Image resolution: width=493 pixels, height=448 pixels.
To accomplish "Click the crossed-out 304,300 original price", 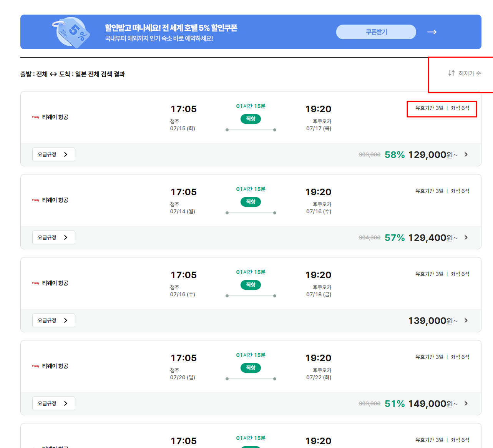I will 370,238.
